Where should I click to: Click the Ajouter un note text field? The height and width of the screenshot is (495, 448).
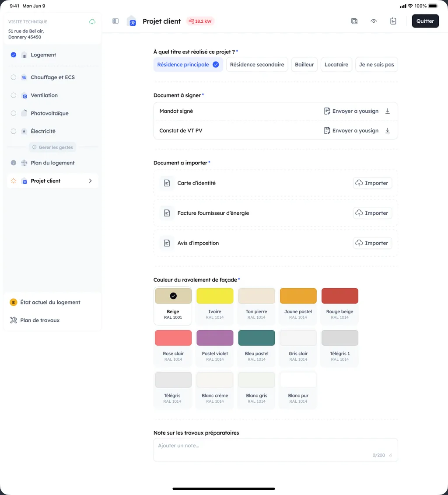[276, 450]
